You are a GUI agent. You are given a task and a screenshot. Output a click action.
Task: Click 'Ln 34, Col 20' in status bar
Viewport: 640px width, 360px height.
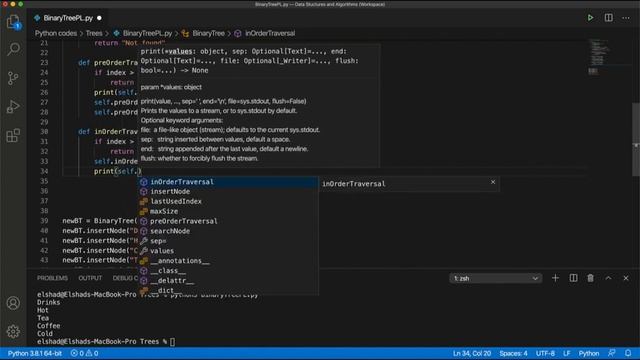tap(472, 353)
